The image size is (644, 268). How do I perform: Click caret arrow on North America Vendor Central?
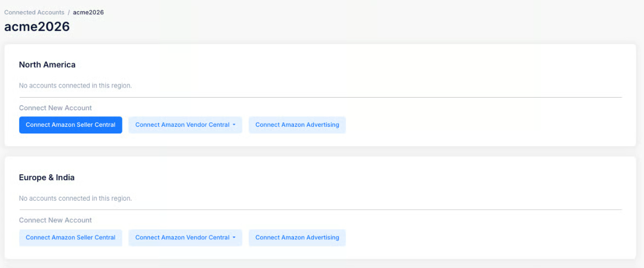[234, 125]
